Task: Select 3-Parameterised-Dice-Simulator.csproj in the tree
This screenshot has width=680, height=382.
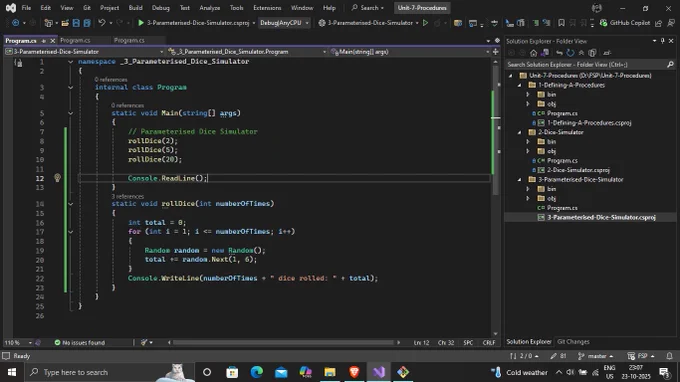Action: point(601,217)
